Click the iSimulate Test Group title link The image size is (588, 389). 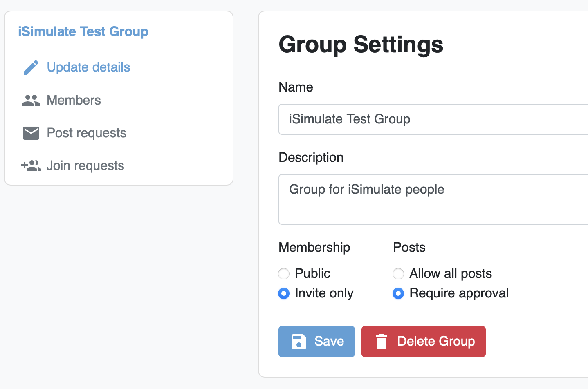tap(83, 31)
